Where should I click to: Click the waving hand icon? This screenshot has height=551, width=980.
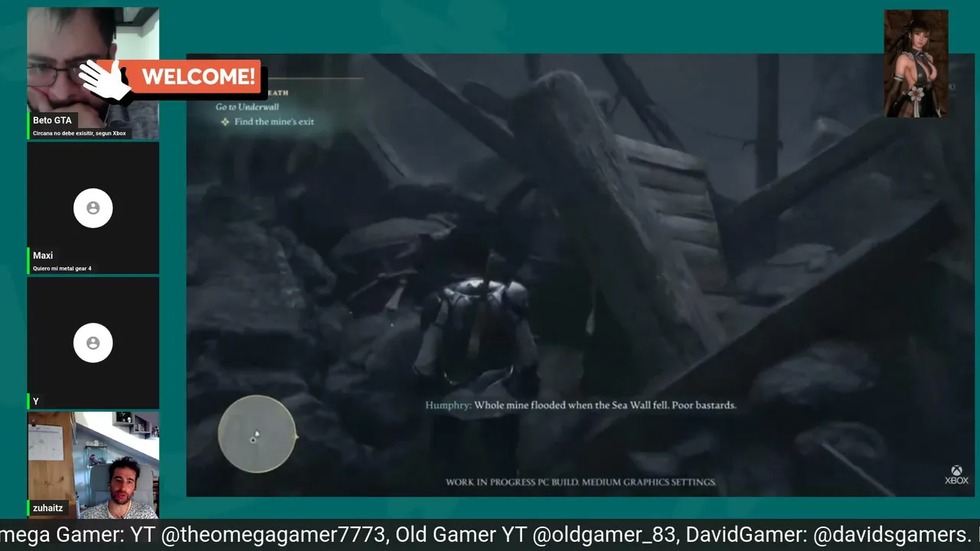(x=105, y=79)
